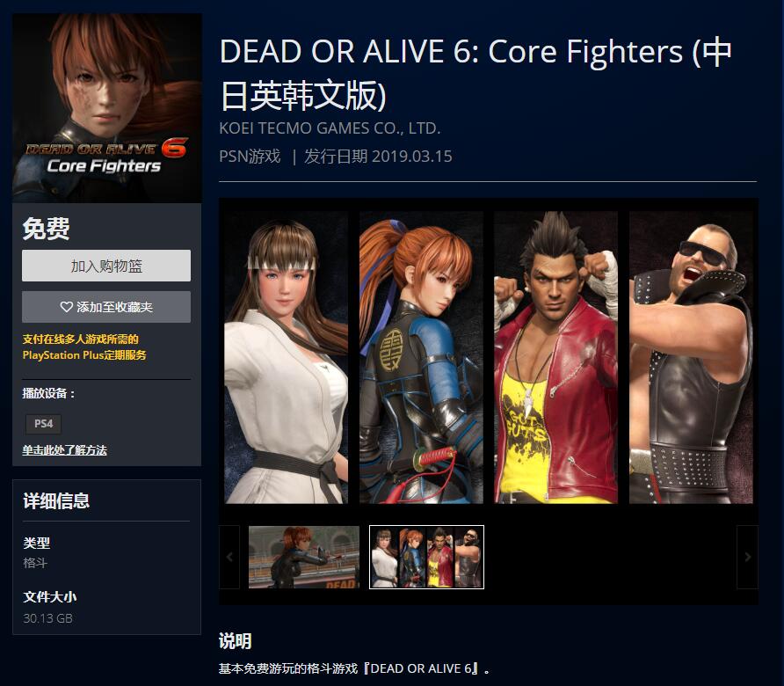Click the red jacket fighter panel
This screenshot has width=784, height=686.
[x=556, y=357]
